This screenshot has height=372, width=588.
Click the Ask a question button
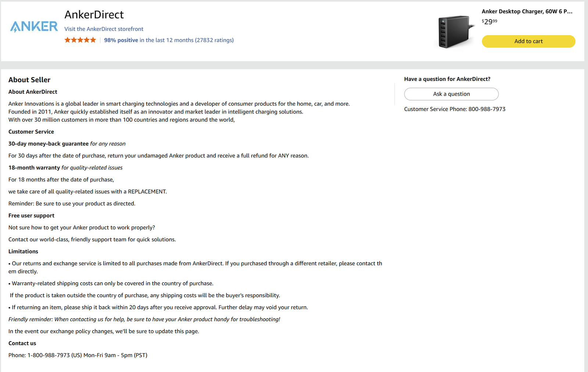pyautogui.click(x=451, y=94)
